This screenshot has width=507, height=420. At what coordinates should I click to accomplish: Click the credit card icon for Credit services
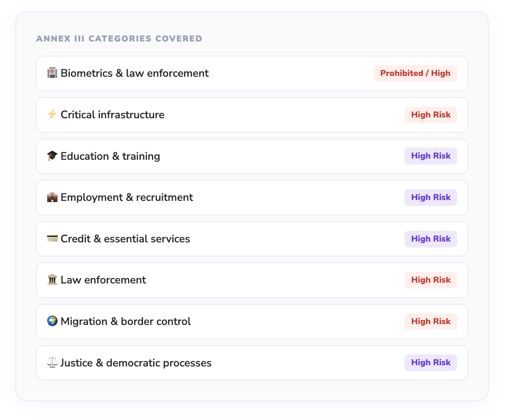(52, 239)
